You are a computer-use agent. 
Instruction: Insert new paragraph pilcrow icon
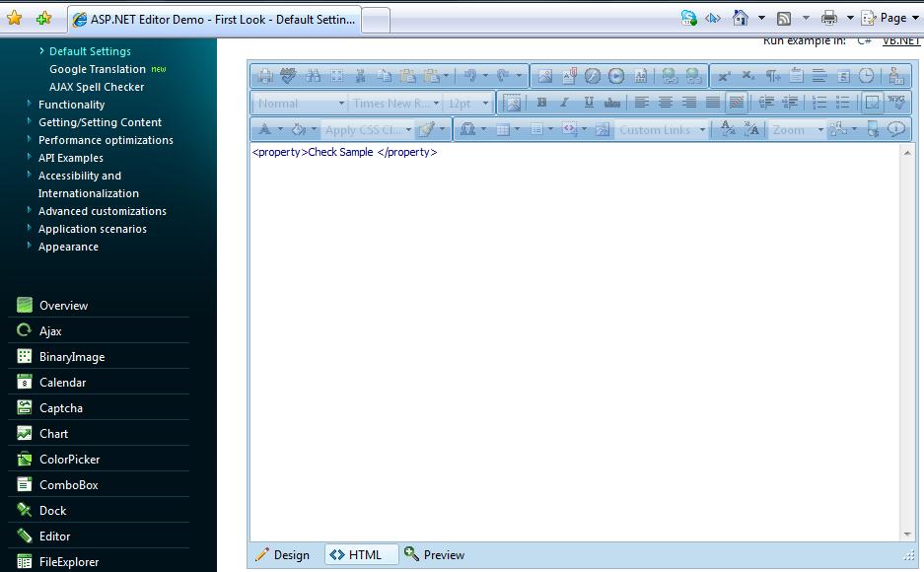[x=772, y=76]
